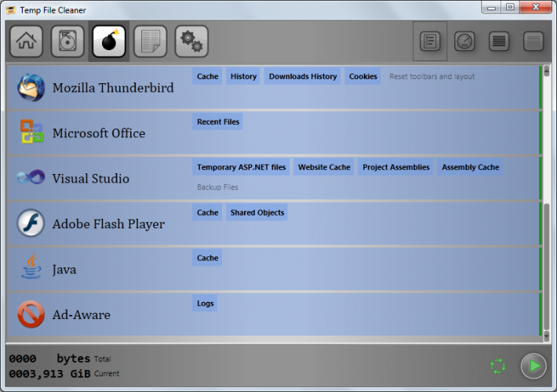Screen dimensions: 557x392
Task: Toggle Ad-Aware Logs option
Action: click(x=205, y=304)
